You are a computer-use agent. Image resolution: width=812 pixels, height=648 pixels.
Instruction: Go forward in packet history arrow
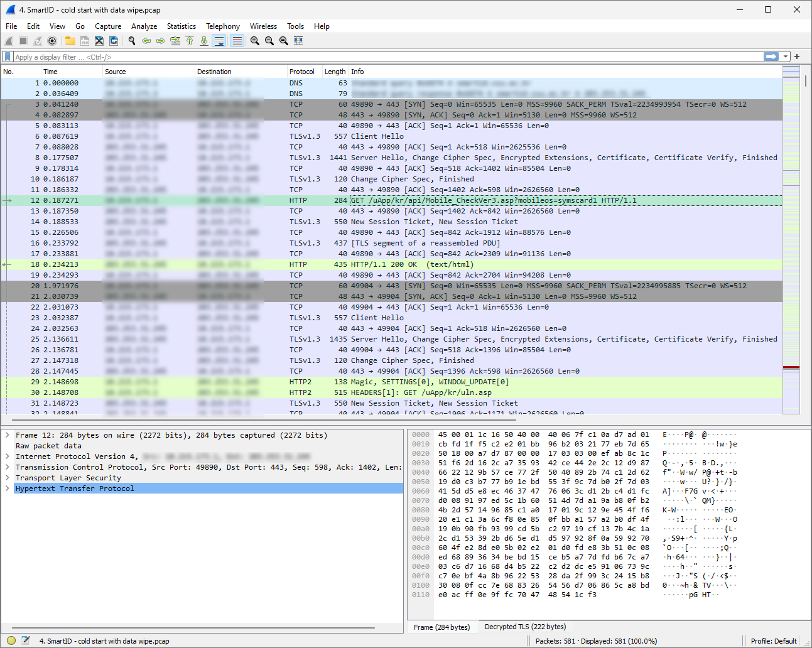pos(161,41)
